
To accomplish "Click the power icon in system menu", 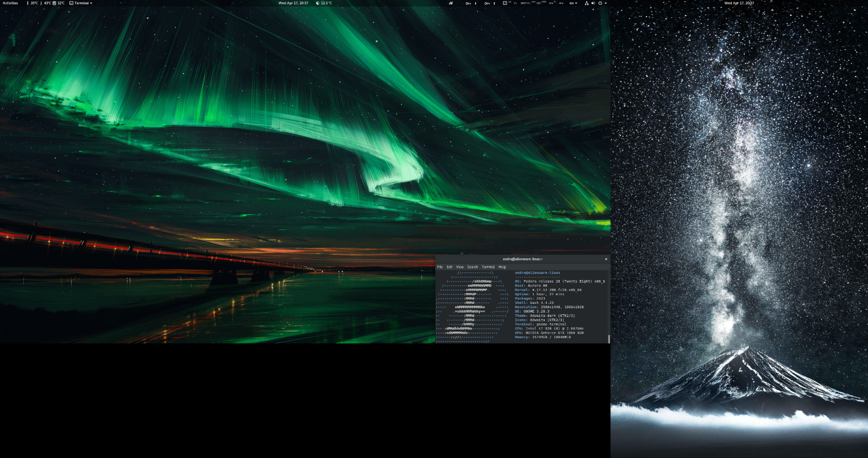I will (x=600, y=3).
